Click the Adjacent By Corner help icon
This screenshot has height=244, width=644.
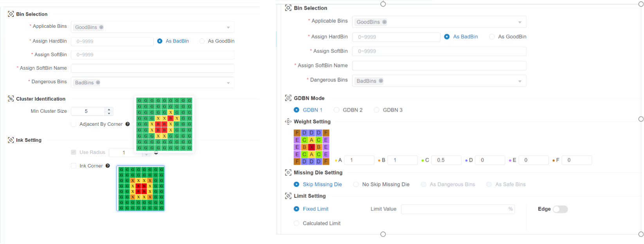tap(128, 124)
